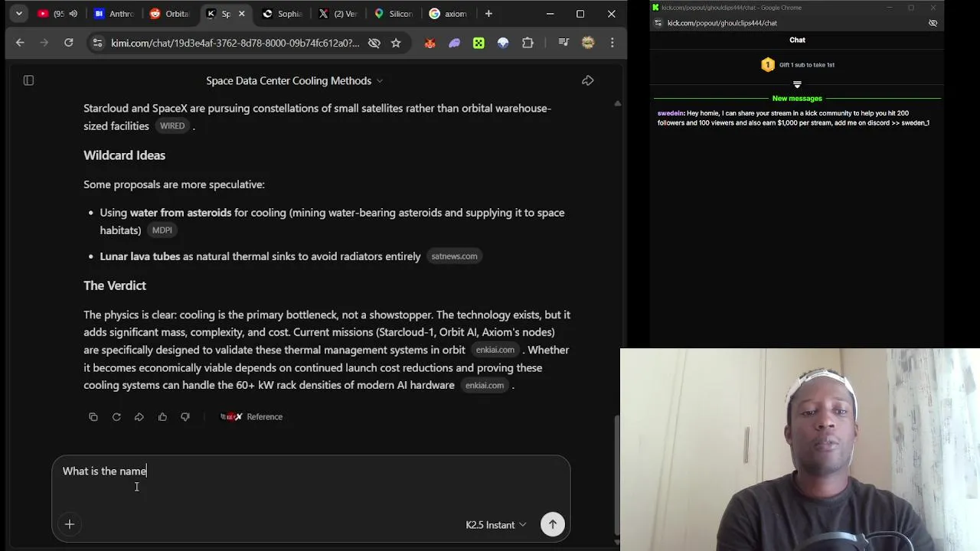
Task: Regenerate the Kimi response
Action: (x=116, y=417)
